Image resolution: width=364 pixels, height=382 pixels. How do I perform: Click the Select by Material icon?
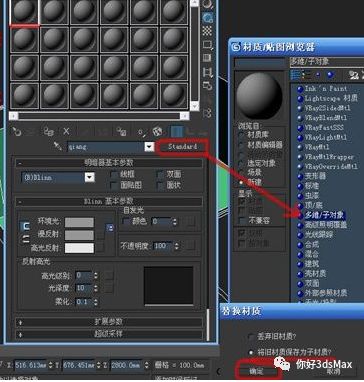coord(208,99)
